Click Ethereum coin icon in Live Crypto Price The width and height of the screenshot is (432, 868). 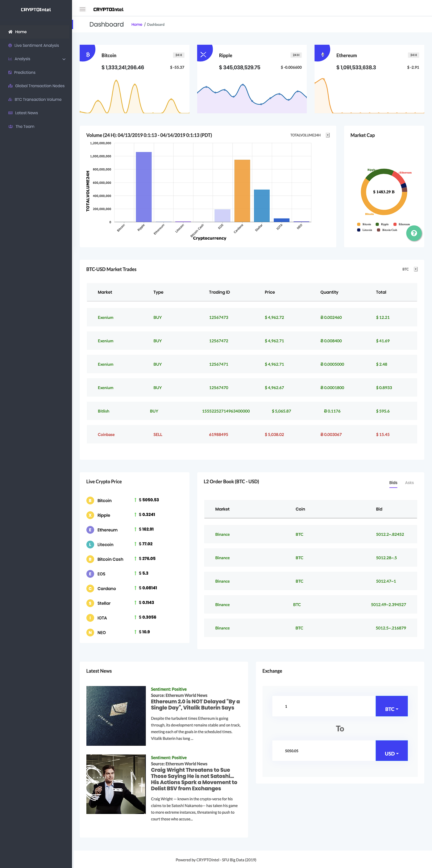coord(90,530)
